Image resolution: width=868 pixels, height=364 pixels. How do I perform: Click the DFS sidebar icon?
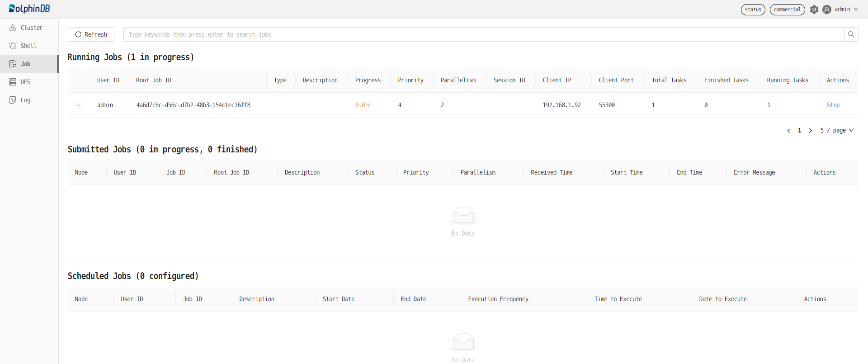(x=13, y=82)
